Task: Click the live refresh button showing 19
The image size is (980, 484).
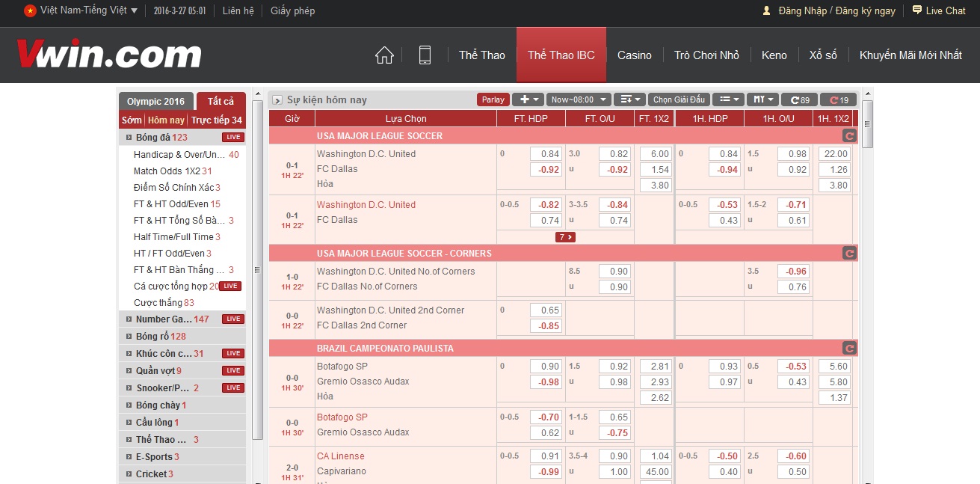Action: coord(838,100)
